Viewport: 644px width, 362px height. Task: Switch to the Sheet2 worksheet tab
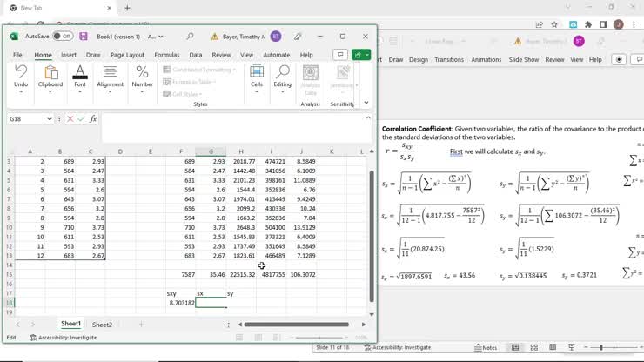[x=103, y=325]
